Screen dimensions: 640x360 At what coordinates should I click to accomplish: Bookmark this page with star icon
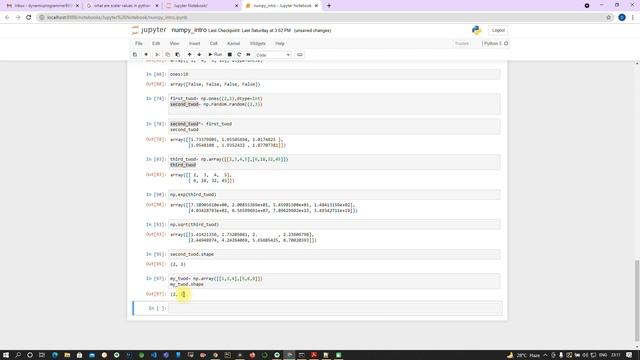(x=608, y=18)
